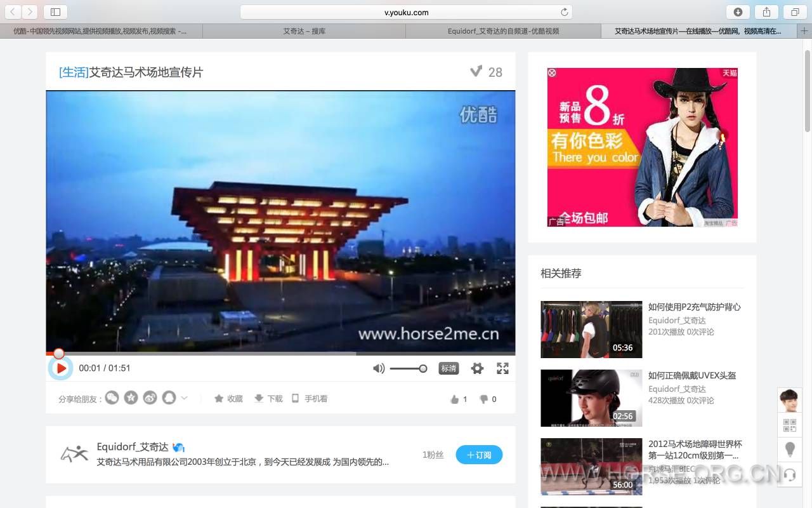Switch to Equidorf_艾奇达的自频道 tab
Image resolution: width=812 pixels, height=508 pixels.
tap(504, 31)
